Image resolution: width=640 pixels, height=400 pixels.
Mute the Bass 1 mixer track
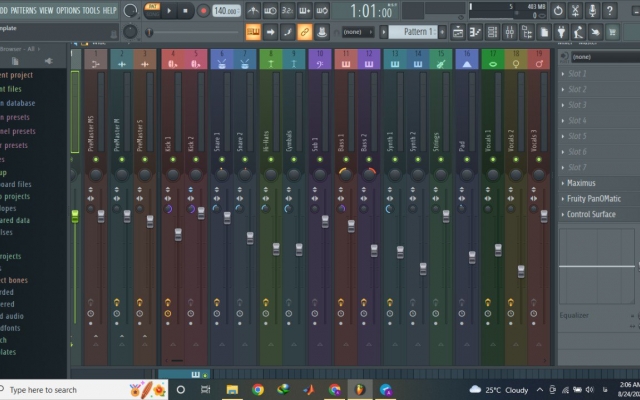(346, 160)
